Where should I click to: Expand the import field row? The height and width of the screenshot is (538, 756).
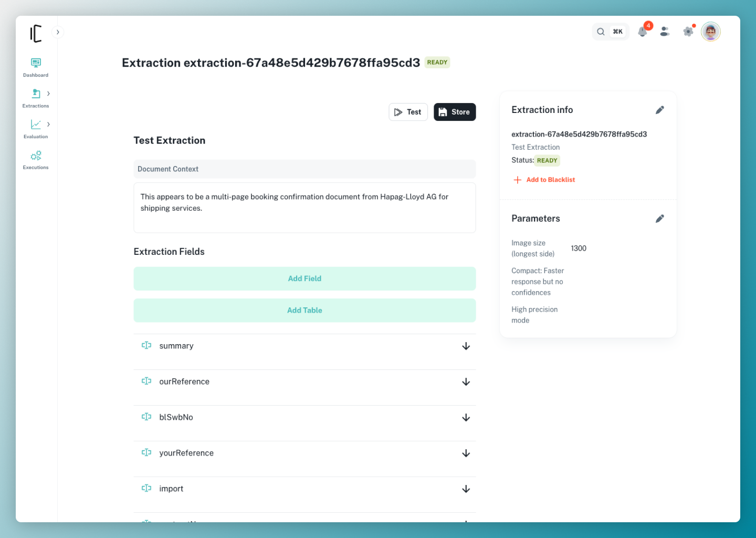click(465, 489)
